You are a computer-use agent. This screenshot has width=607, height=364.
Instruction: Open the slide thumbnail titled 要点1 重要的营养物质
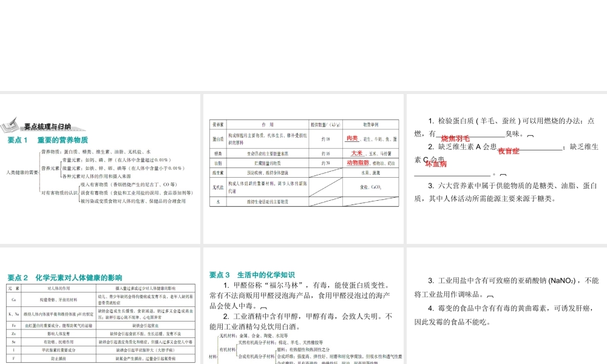[100, 169]
